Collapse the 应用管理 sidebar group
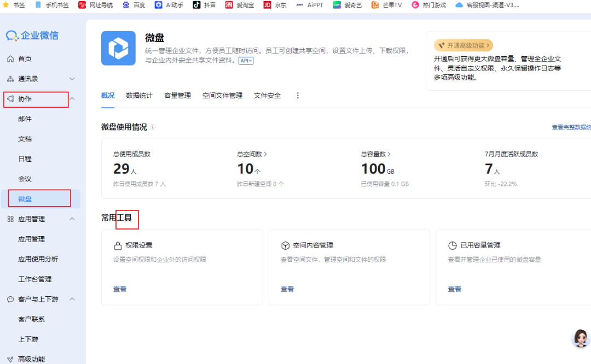The image size is (591, 364). pyautogui.click(x=72, y=219)
